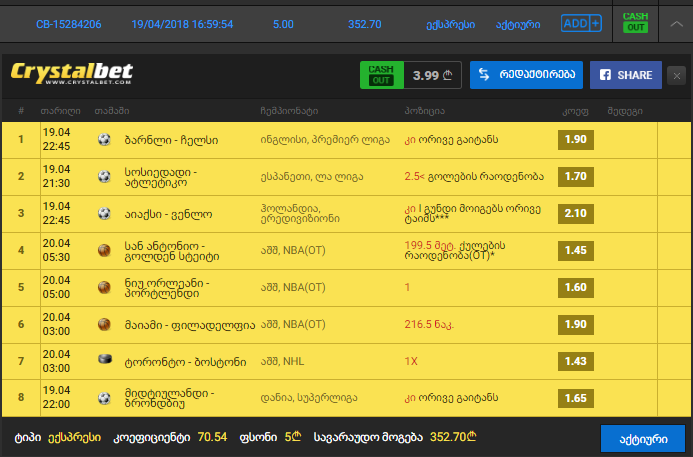The image size is (693, 457).
Task: Click the potential win 352.70 in top row
Action: (x=364, y=24)
